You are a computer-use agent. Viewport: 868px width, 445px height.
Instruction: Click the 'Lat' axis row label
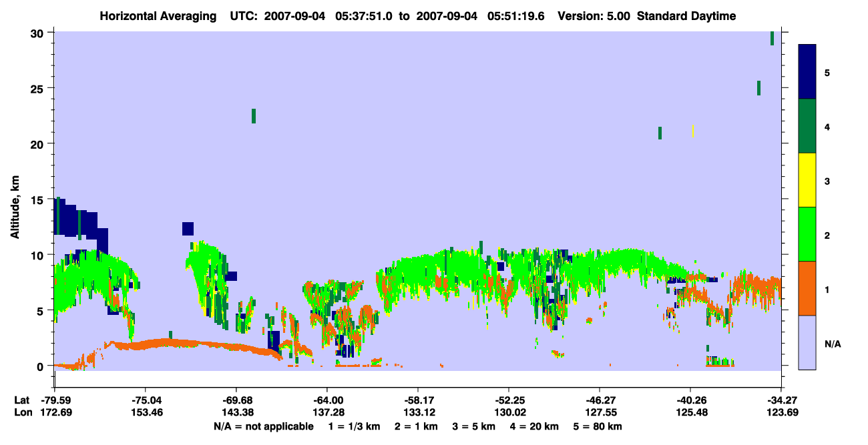22,400
